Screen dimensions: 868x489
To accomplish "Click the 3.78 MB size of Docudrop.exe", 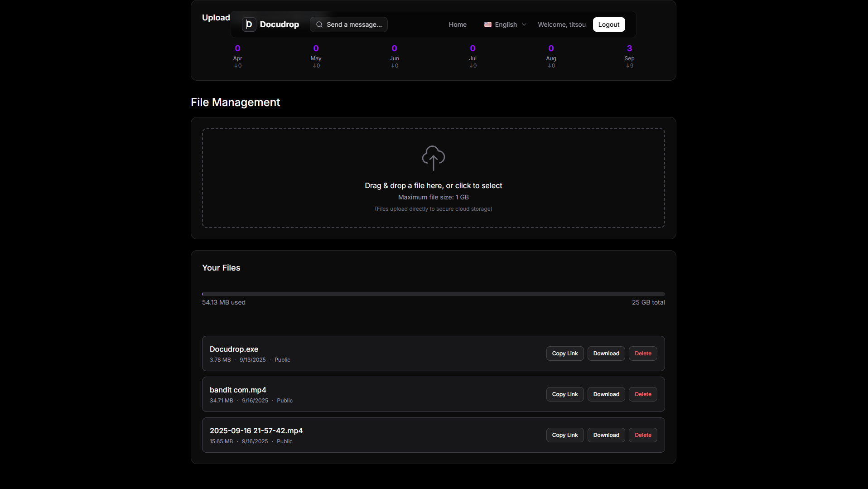I will coord(220,360).
